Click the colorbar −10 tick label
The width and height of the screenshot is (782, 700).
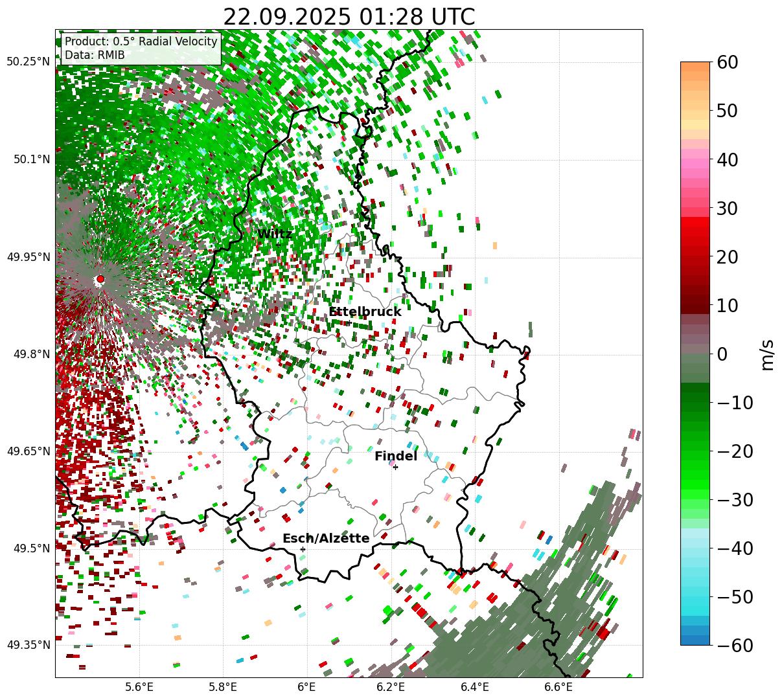tap(735, 403)
